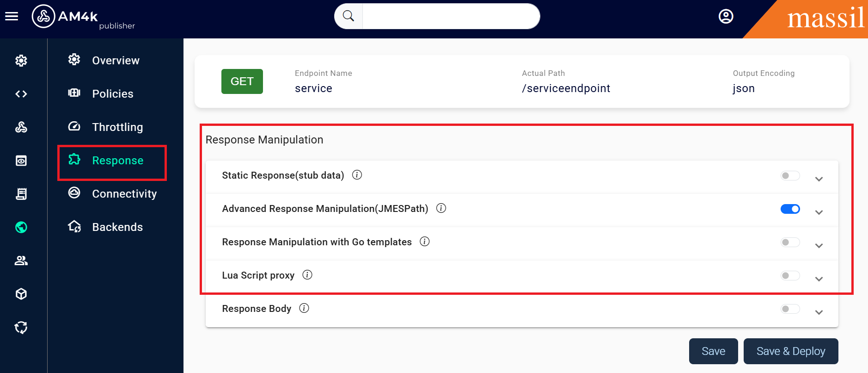This screenshot has height=373, width=868.
Task: Open the Throttling menu item
Action: (x=117, y=127)
